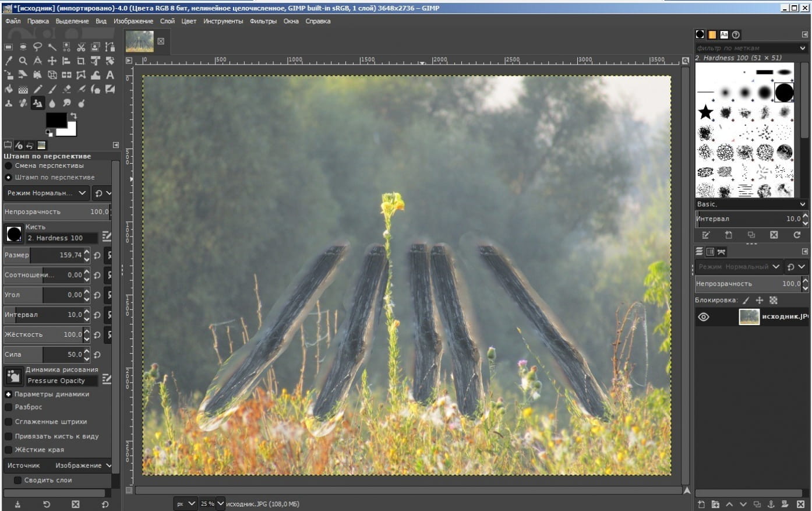Select the Crop tool
The height and width of the screenshot is (511, 812).
pyautogui.click(x=81, y=61)
